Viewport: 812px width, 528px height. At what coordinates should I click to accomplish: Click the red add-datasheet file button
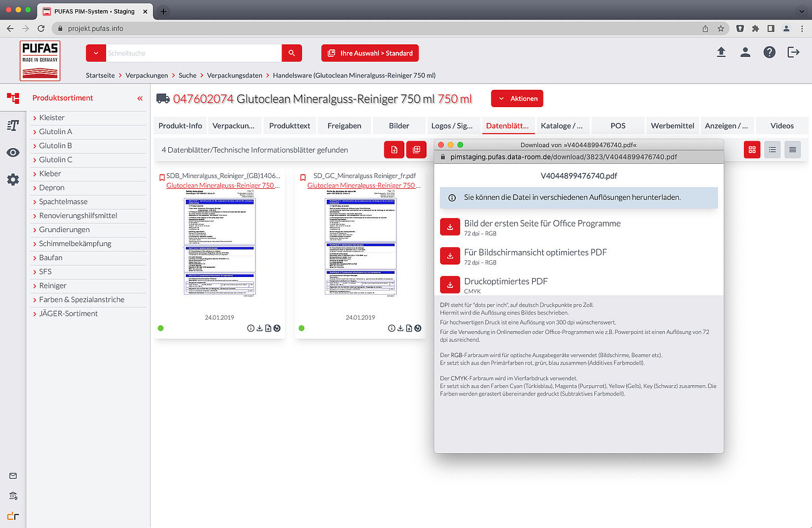[x=394, y=150]
